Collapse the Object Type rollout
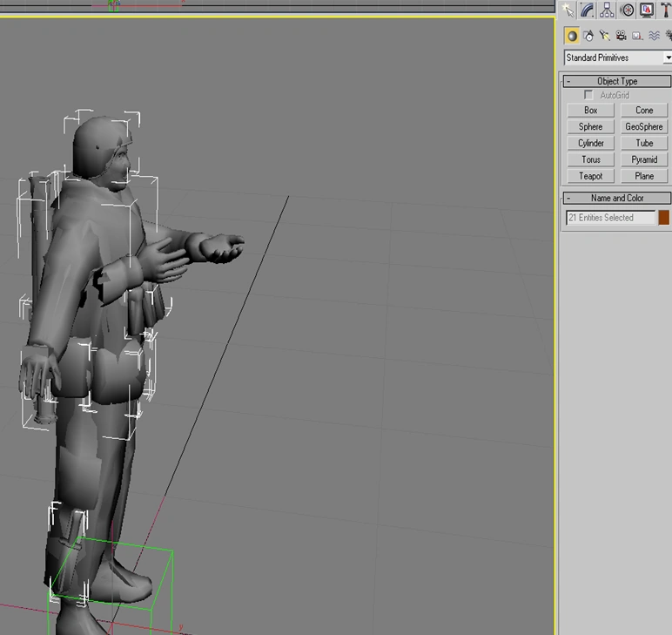 pyautogui.click(x=617, y=81)
